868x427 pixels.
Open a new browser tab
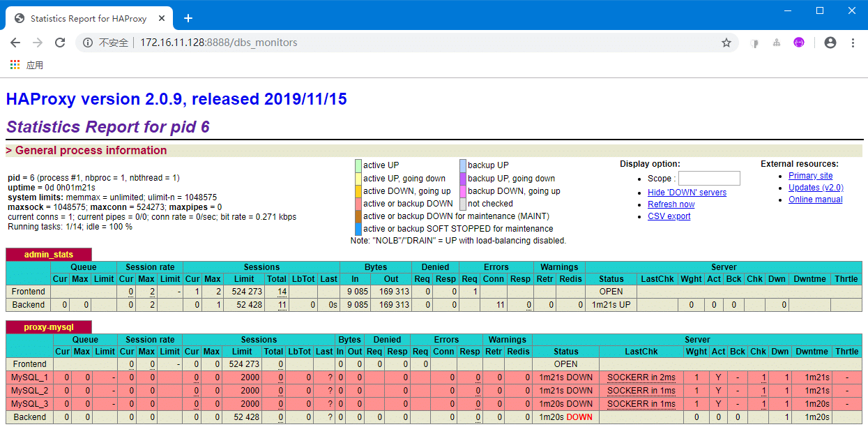point(188,18)
